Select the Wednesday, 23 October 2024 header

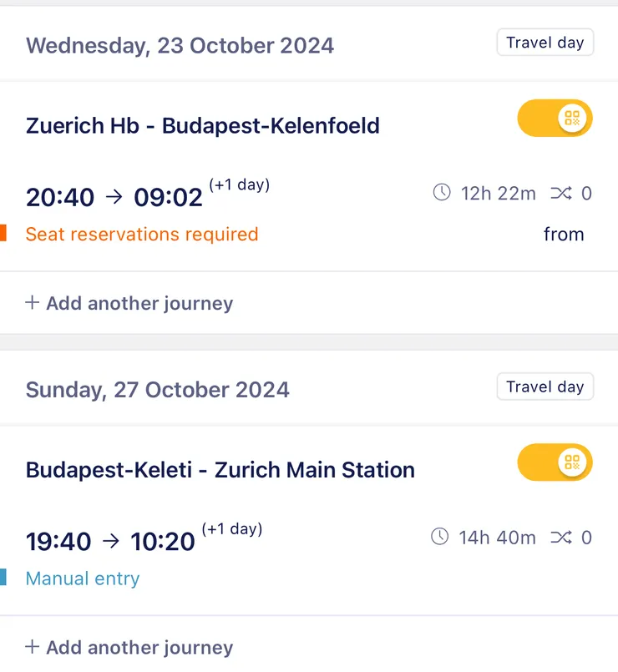180,45
